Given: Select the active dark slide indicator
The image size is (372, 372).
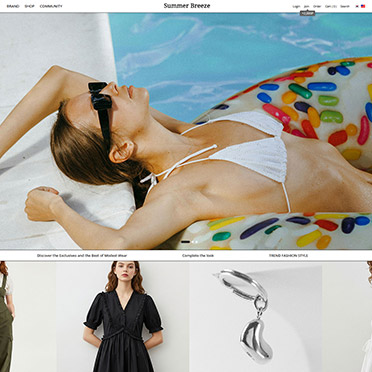Looking at the screenshot, I should 185,242.
